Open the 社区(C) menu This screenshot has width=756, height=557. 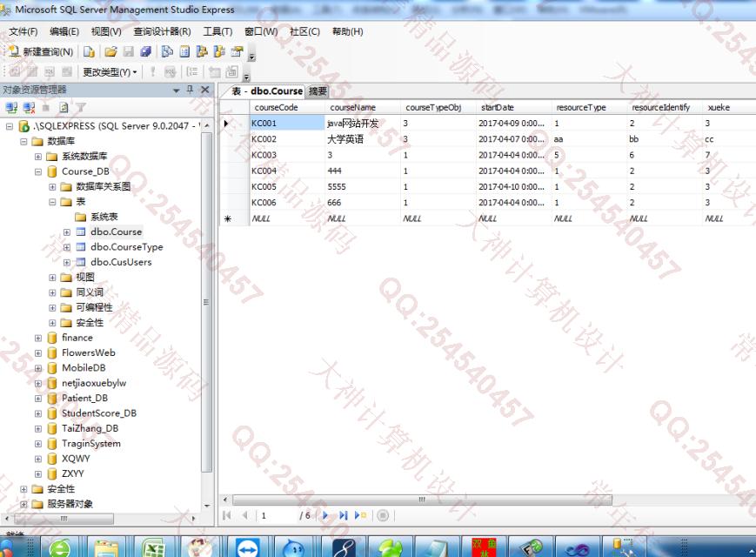[304, 32]
